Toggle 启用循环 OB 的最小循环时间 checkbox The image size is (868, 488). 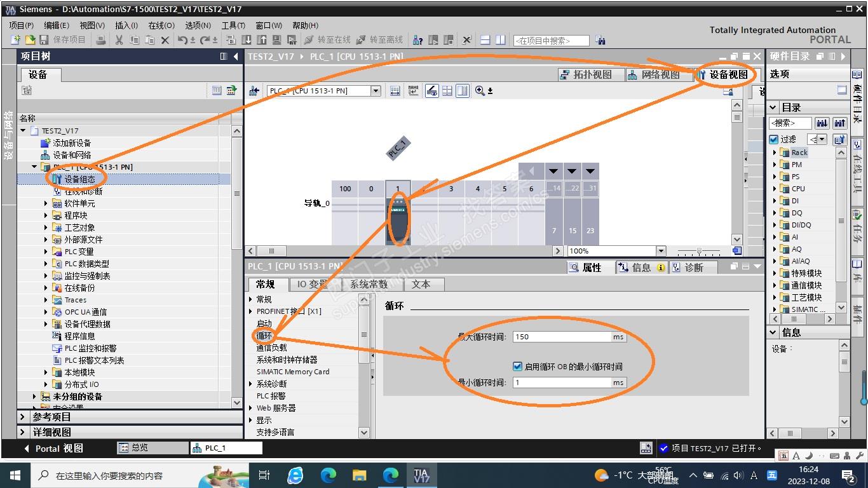point(517,366)
